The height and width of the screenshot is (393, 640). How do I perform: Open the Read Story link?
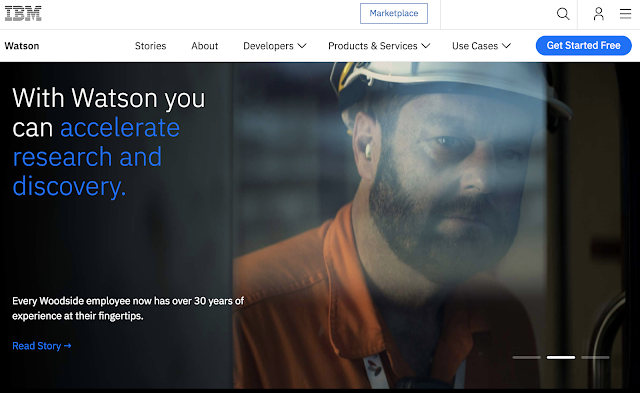(42, 346)
